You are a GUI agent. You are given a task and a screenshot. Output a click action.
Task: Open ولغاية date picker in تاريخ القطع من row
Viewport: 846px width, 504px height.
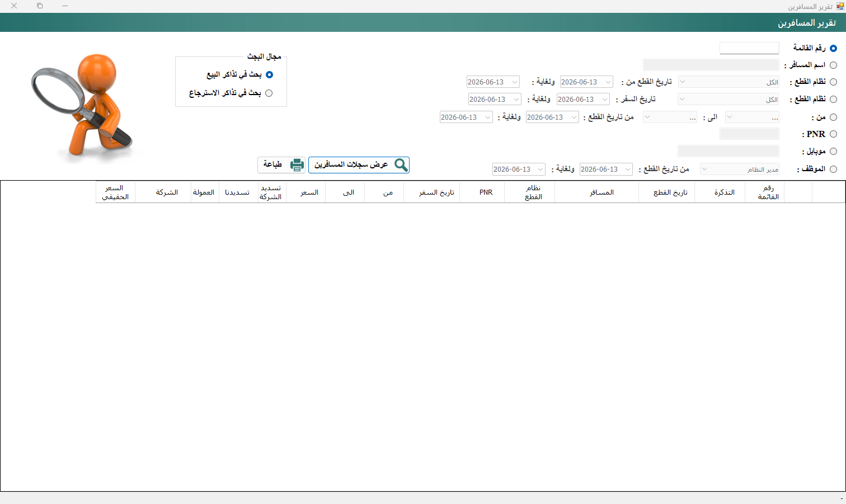point(493,82)
